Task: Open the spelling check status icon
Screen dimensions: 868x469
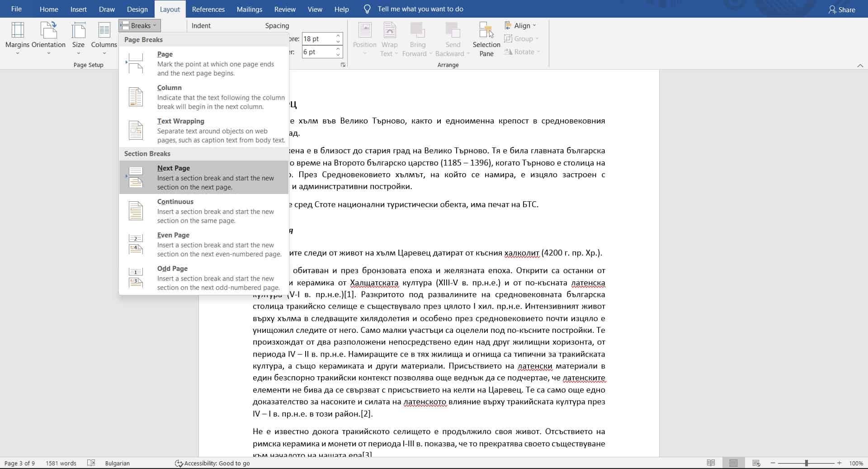Action: pyautogui.click(x=91, y=463)
